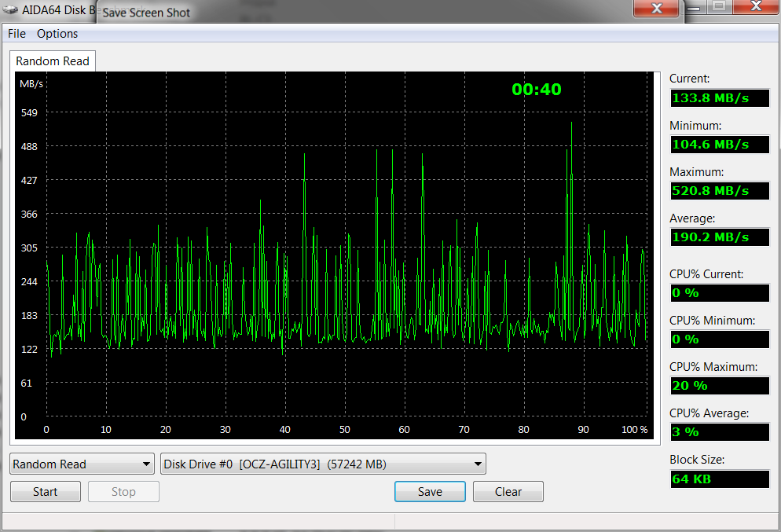Click the 549 label on the vertical axis
The height and width of the screenshot is (532, 781).
[29, 112]
